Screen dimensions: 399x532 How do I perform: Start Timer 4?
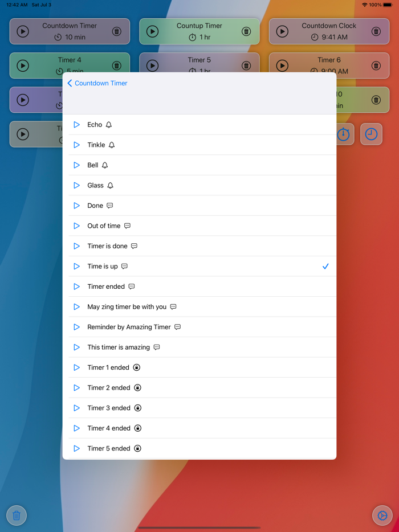23,66
